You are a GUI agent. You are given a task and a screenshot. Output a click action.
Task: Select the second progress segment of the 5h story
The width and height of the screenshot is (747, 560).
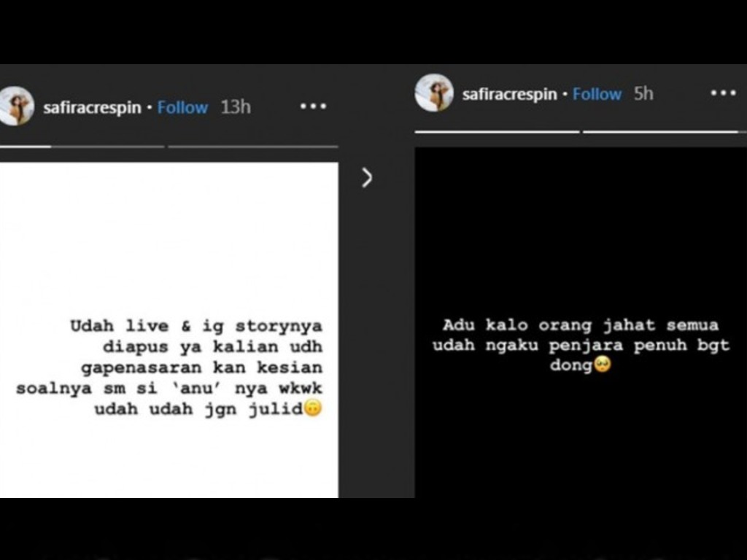[660, 131]
